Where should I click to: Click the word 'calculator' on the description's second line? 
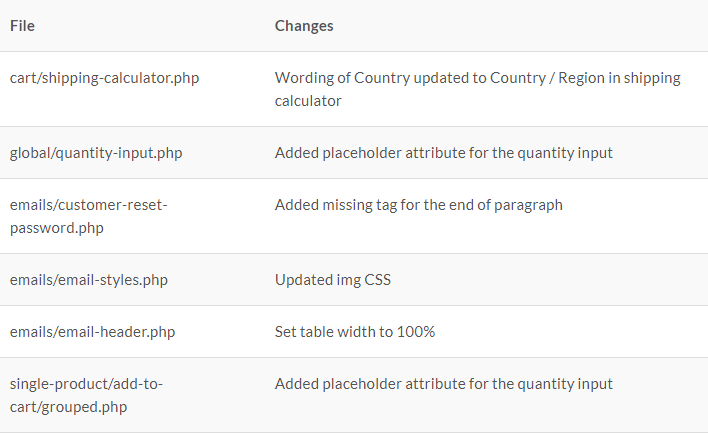coord(308,101)
